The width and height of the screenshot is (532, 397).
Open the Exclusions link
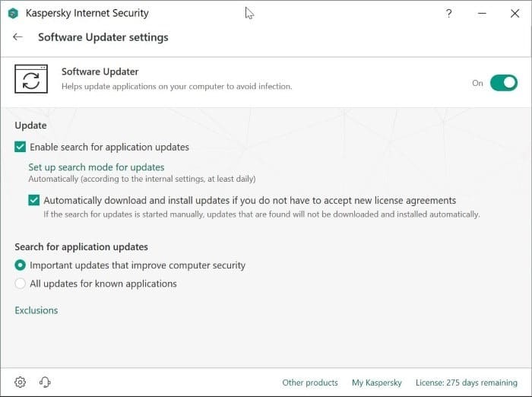[36, 310]
